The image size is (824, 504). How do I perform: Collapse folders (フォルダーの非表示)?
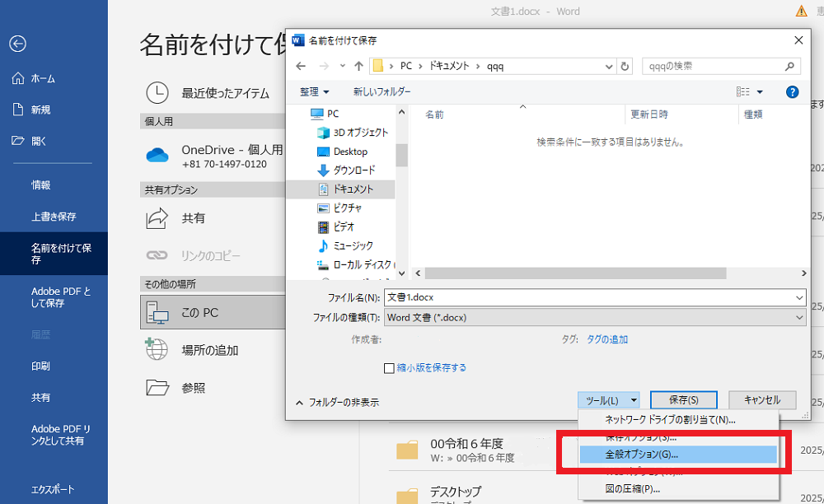pyautogui.click(x=338, y=403)
